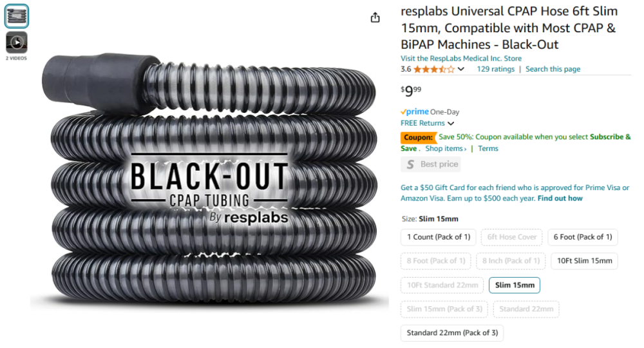Select Standard 22mm (Pack of 3) option

pyautogui.click(x=452, y=333)
